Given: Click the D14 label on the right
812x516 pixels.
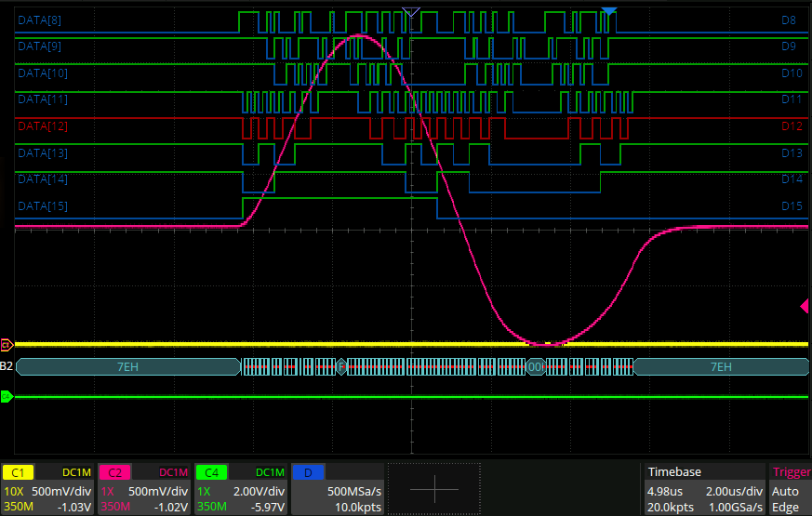Looking at the screenshot, I should 791,179.
